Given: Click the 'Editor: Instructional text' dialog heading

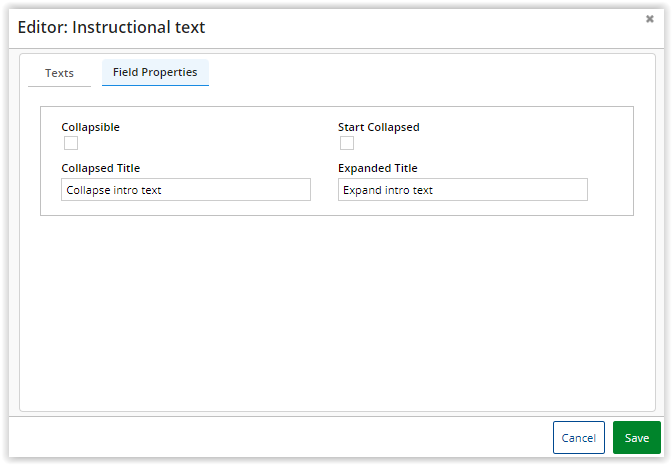Looking at the screenshot, I should click(x=111, y=27).
